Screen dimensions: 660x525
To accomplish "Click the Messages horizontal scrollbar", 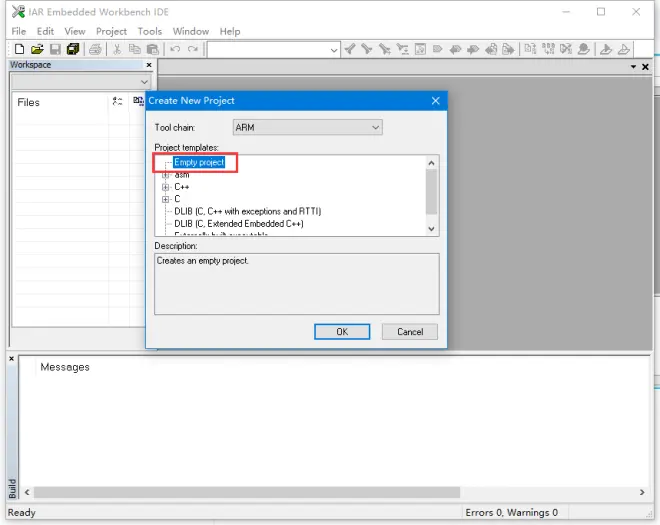I will pos(247,492).
